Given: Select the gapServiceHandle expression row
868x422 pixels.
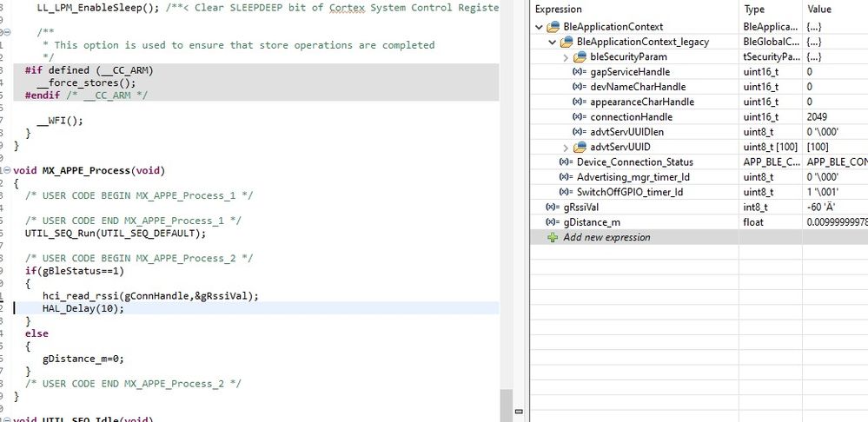Looking at the screenshot, I should pyautogui.click(x=699, y=72).
